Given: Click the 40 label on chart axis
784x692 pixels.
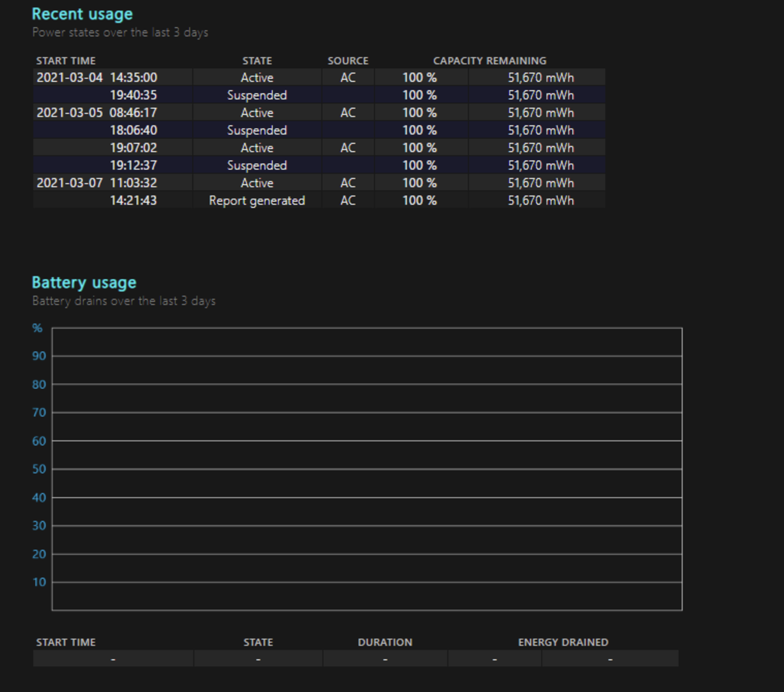Looking at the screenshot, I should pos(39,498).
